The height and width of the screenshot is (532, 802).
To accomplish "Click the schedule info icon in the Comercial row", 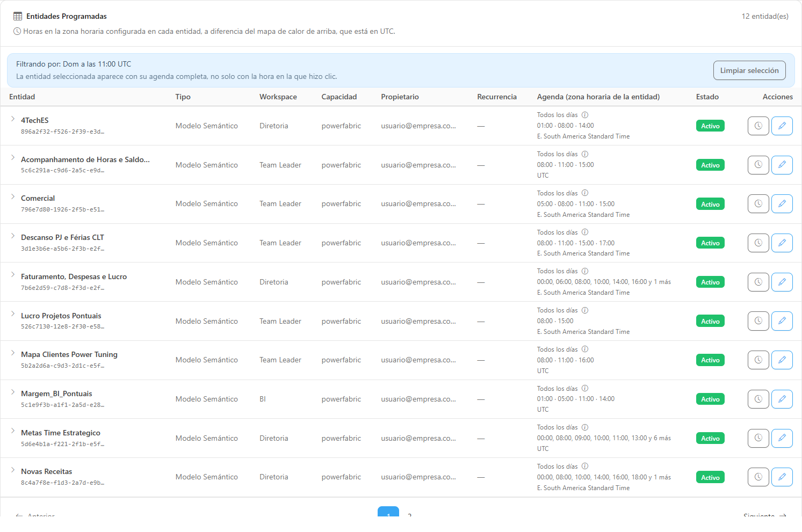I will pos(585,193).
